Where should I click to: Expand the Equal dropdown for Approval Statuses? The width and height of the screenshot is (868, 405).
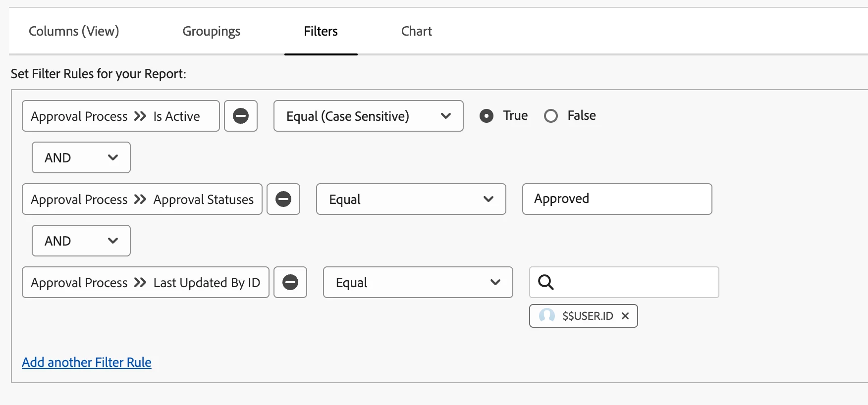[x=411, y=199]
